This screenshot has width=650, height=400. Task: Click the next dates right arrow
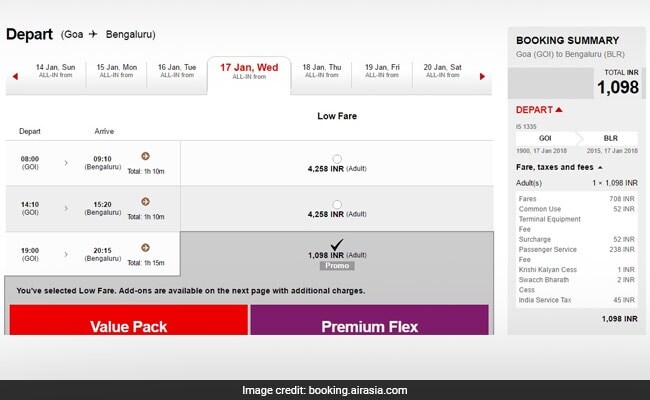point(482,76)
